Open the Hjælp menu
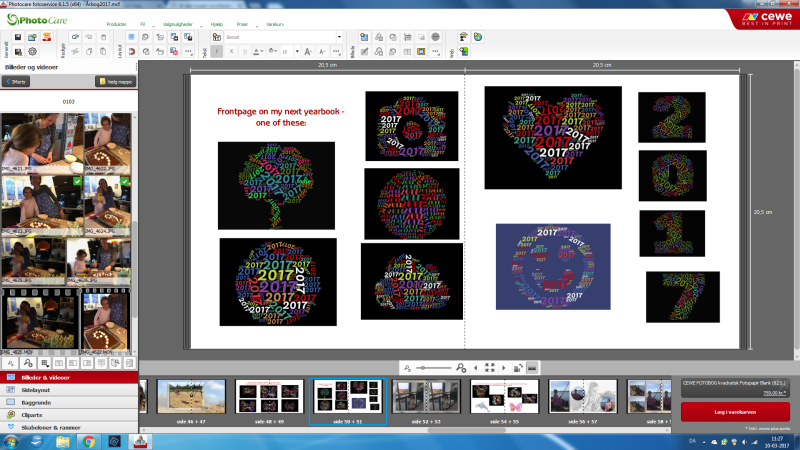 pyautogui.click(x=217, y=22)
